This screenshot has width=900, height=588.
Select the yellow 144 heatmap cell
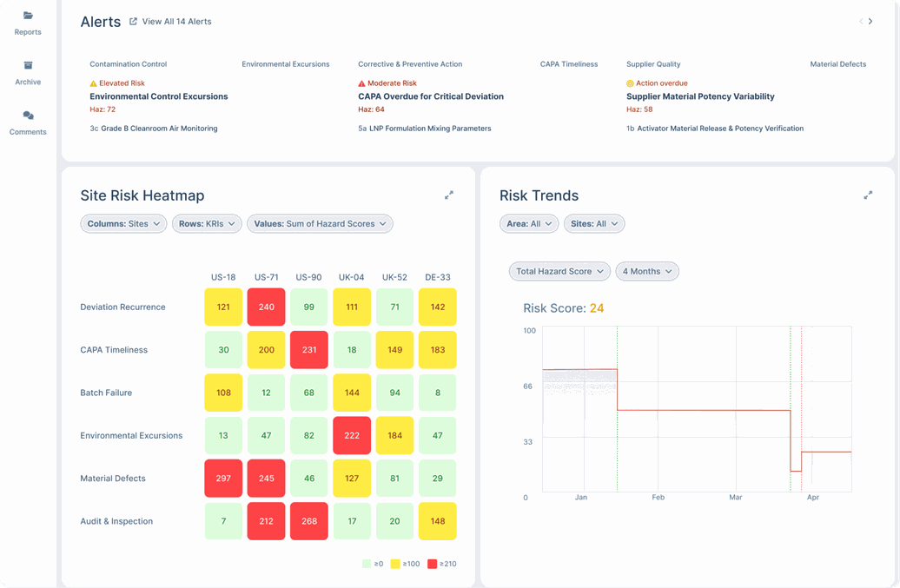click(x=352, y=393)
